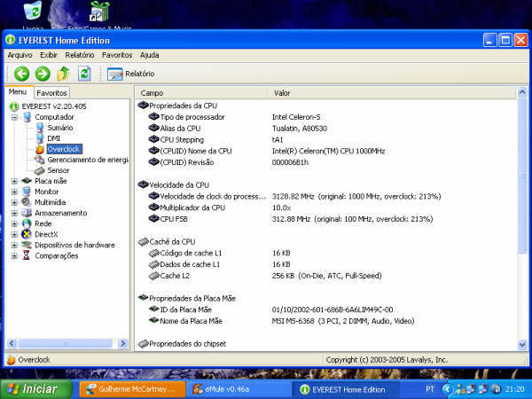
Task: Open the Ajuda menu
Action: [150, 55]
